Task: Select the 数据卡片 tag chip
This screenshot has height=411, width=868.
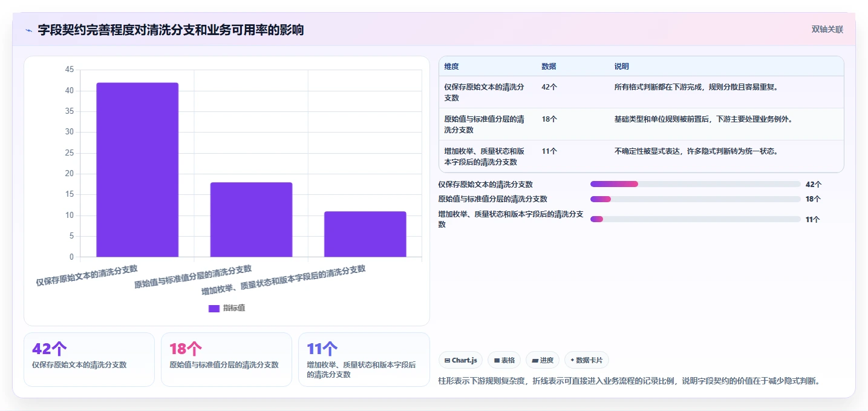Action: tap(586, 360)
